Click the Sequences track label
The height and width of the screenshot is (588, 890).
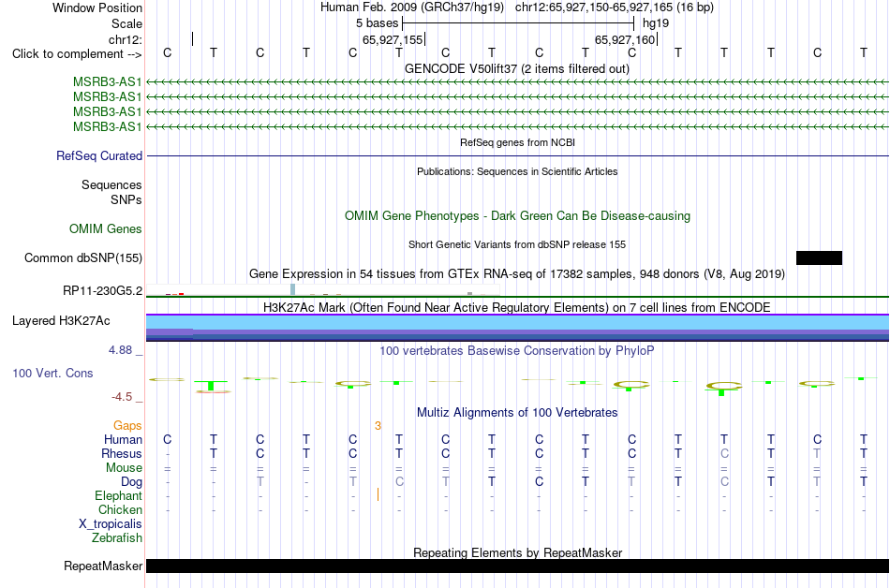(111, 184)
